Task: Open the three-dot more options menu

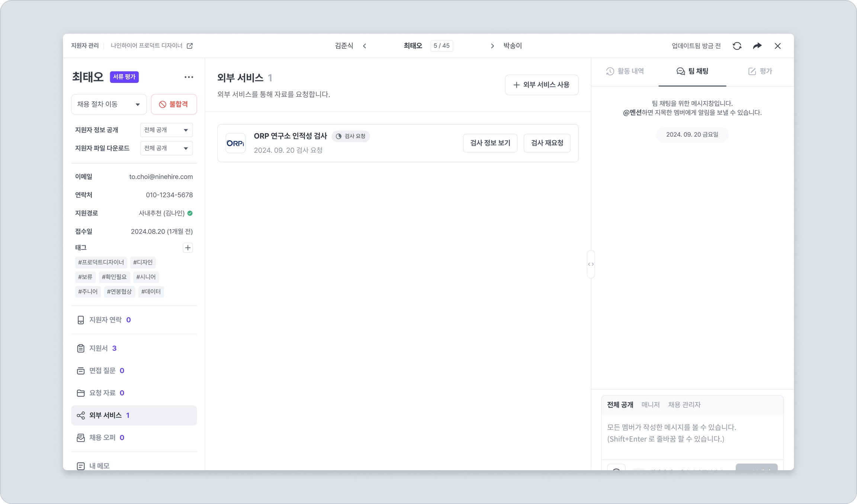Action: (x=189, y=77)
